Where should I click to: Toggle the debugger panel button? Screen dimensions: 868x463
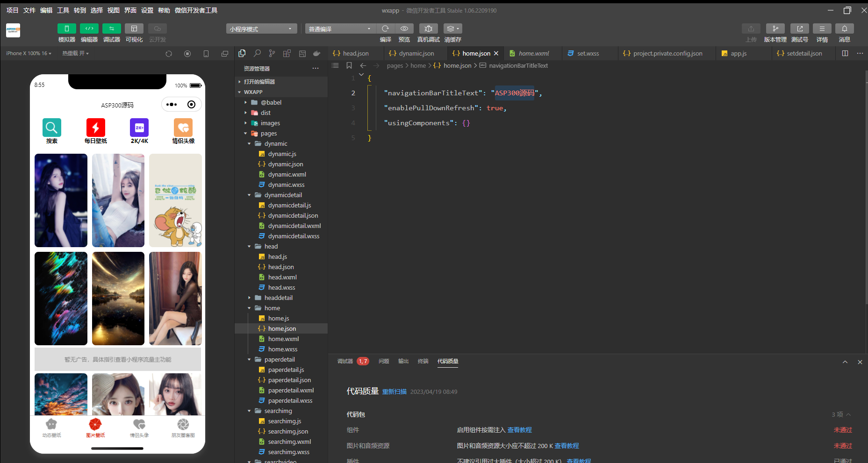click(112, 29)
